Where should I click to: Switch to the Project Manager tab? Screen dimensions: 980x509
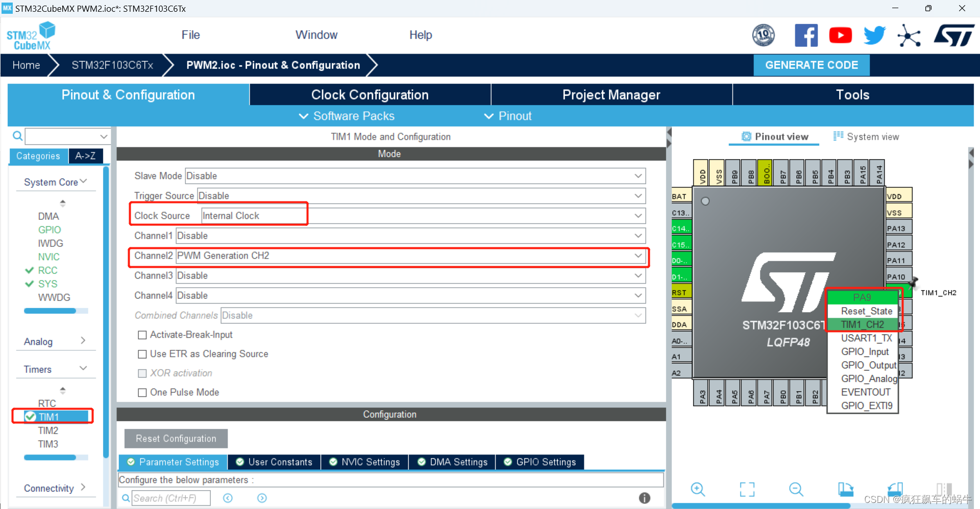(x=611, y=95)
